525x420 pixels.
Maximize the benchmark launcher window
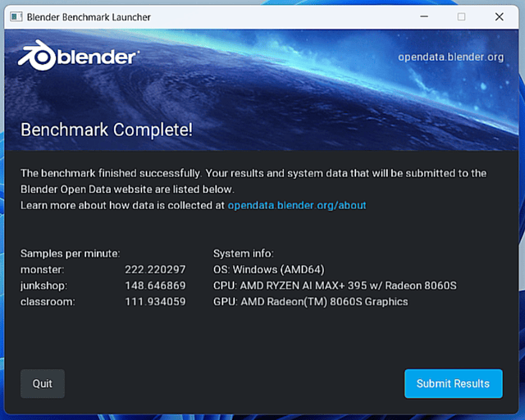[x=461, y=16]
